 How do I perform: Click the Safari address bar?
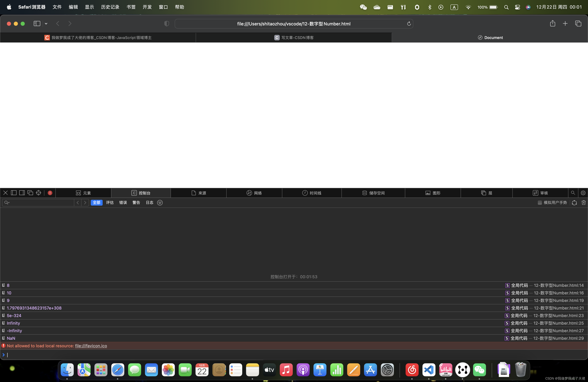(x=294, y=24)
